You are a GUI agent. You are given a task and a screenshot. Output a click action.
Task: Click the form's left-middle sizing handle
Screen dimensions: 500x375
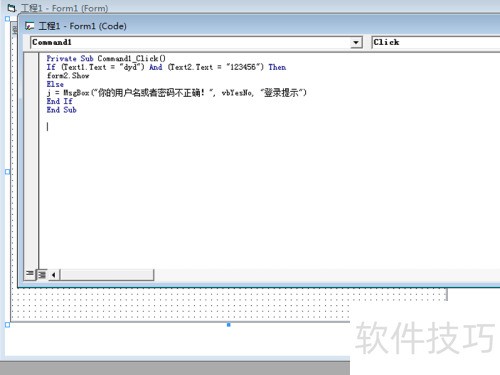(x=7, y=172)
